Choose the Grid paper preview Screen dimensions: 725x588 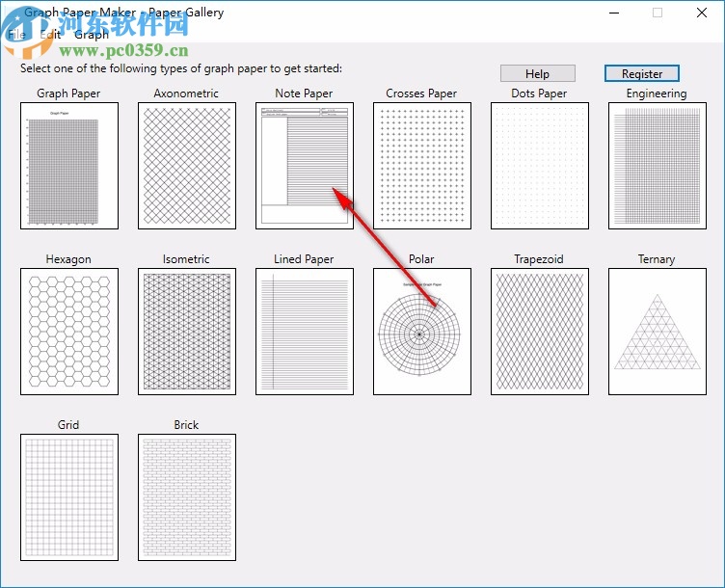tap(69, 497)
